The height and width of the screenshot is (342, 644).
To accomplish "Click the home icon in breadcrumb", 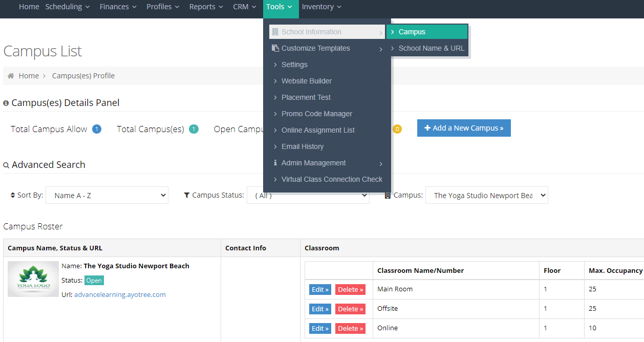I will 11,76.
